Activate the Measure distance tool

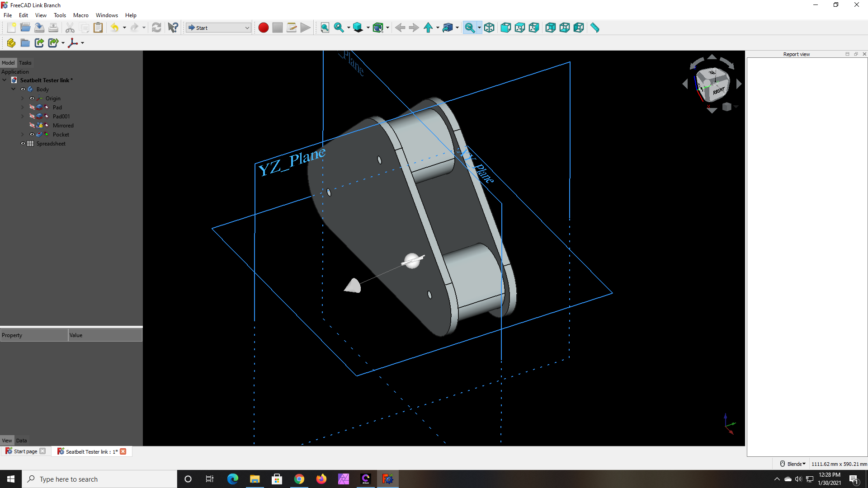[x=595, y=28]
